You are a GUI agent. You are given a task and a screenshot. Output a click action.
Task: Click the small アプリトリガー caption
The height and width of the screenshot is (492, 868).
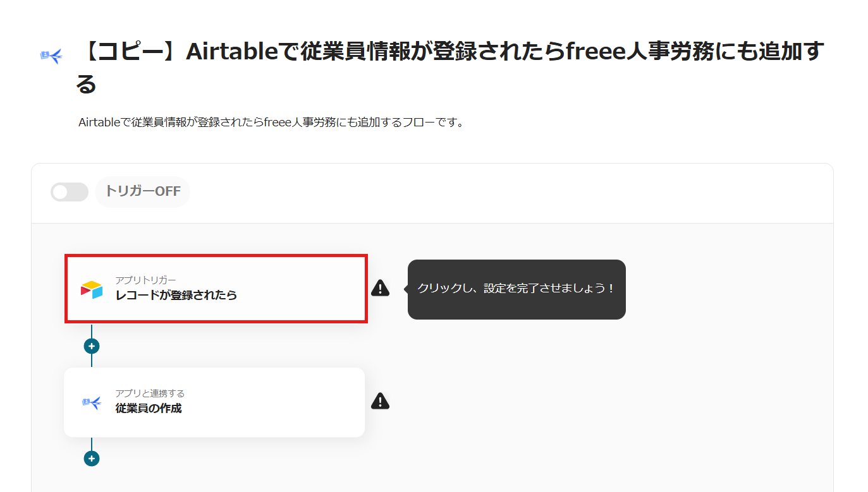[x=145, y=280]
